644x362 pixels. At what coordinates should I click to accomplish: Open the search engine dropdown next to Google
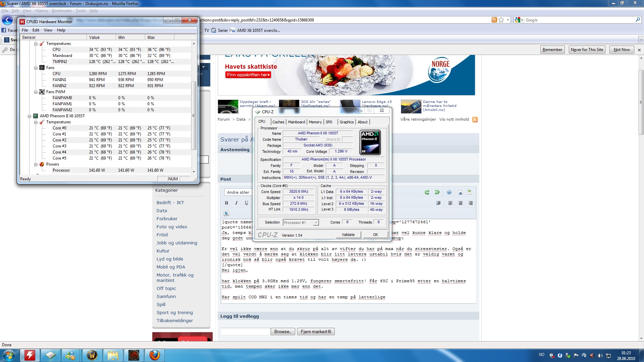click(522, 20)
